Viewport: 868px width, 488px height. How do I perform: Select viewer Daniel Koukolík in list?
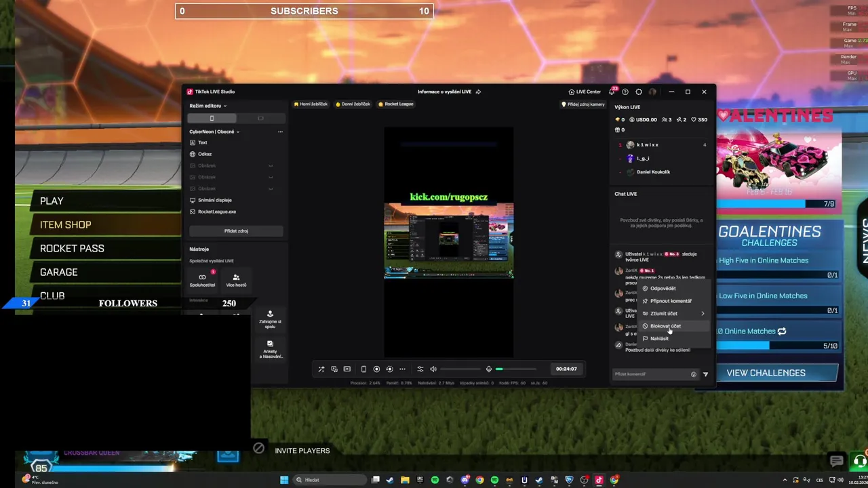click(x=662, y=171)
